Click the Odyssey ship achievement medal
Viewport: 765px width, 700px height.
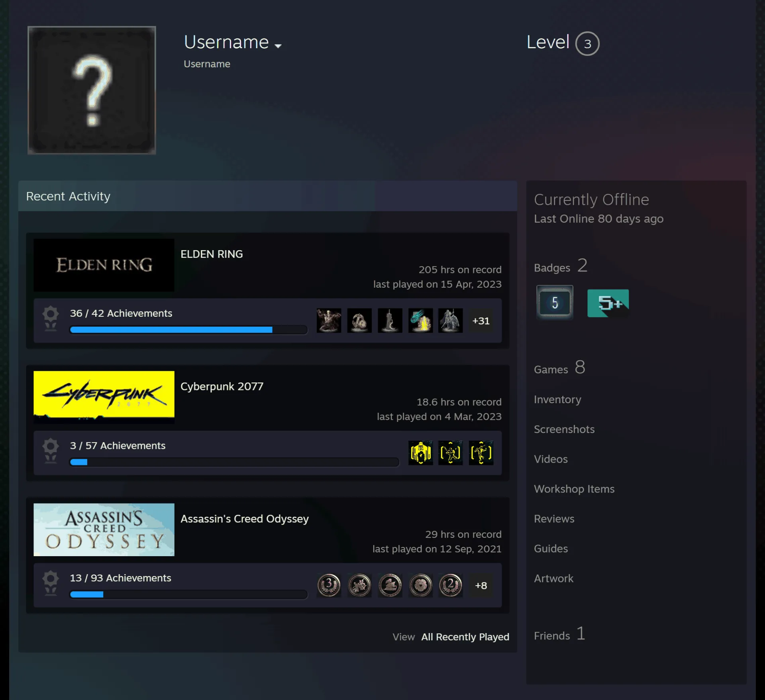tap(390, 585)
